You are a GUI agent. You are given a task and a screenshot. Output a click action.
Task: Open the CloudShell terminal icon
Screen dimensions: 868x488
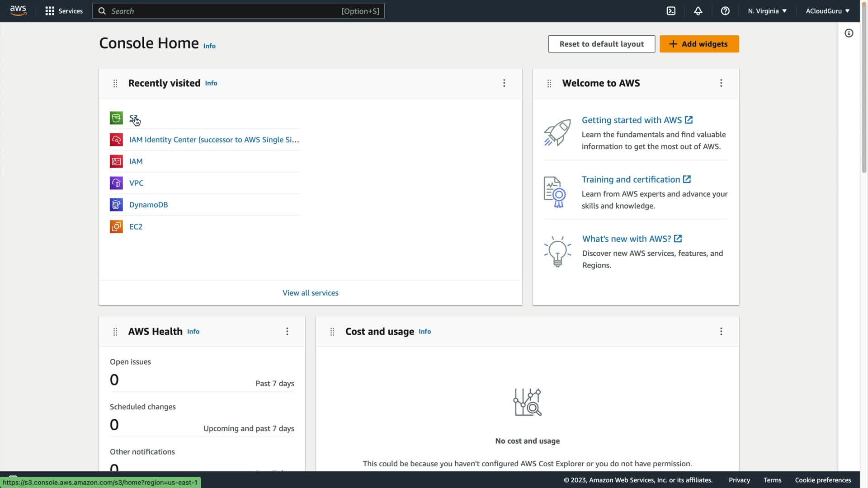pos(671,11)
